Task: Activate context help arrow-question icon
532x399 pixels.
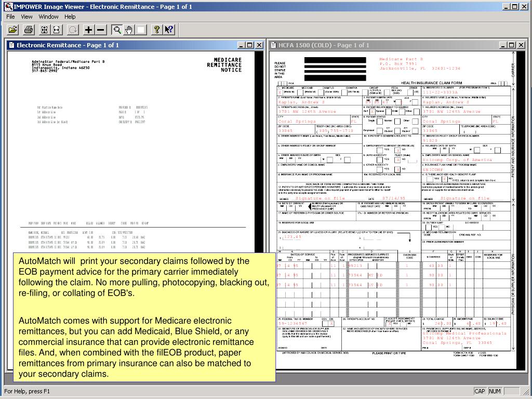Action: [x=169, y=30]
